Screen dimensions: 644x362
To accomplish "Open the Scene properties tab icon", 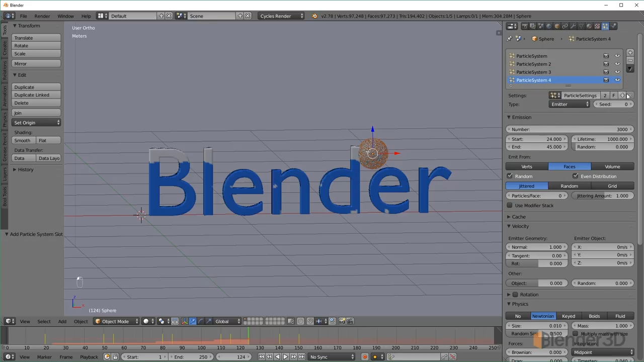I will 541,26.
